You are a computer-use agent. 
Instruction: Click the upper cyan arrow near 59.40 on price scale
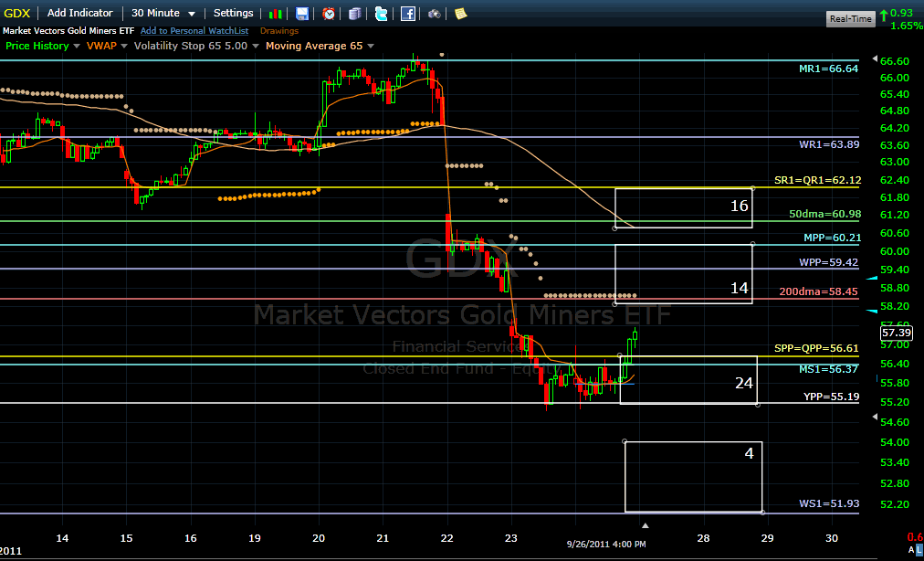[x=872, y=278]
